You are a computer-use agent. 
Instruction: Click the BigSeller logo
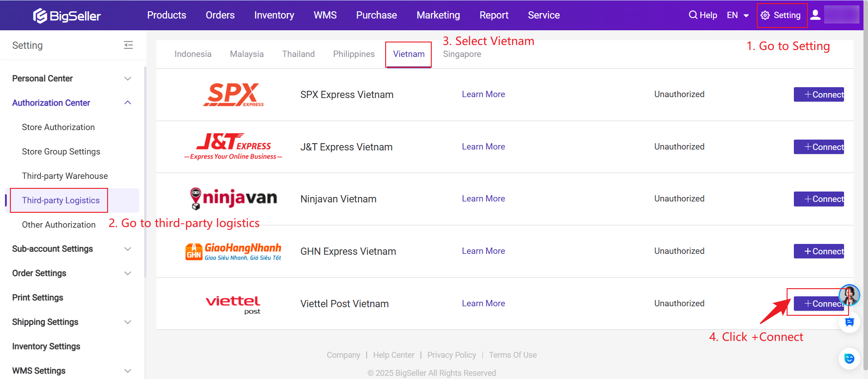[x=67, y=16]
